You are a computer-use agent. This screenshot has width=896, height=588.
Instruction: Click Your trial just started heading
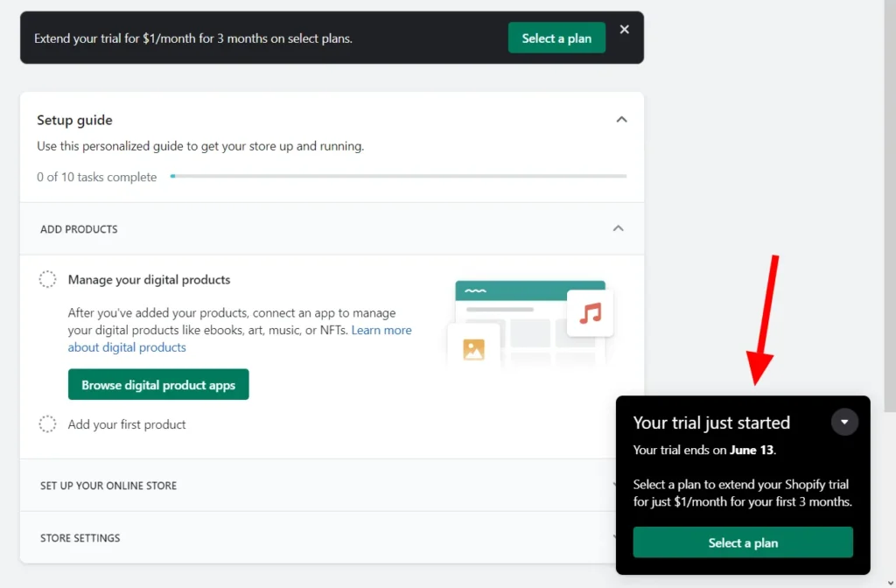tap(711, 423)
